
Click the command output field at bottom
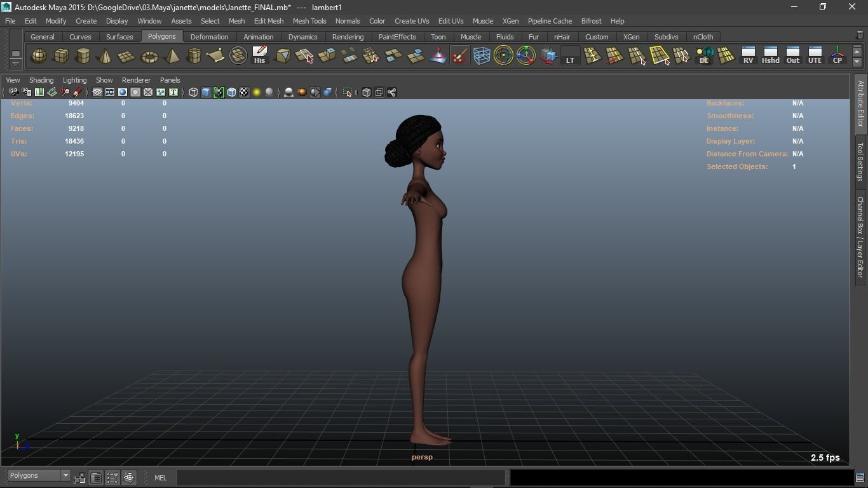tap(681, 478)
